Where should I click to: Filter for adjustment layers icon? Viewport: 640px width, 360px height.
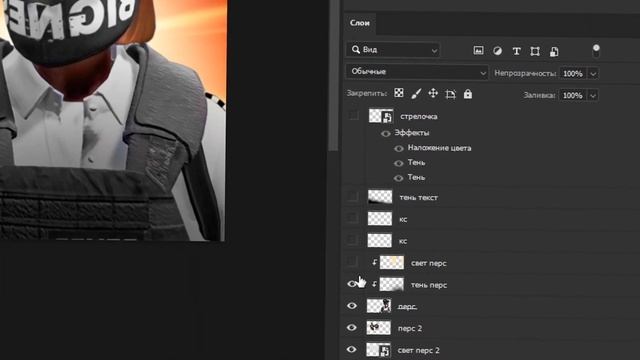(x=497, y=51)
